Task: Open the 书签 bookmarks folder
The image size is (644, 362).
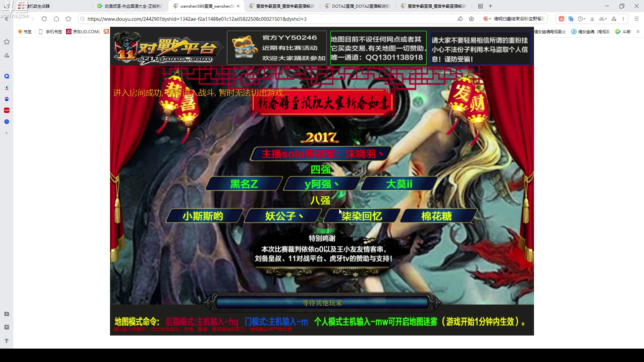Action: click(25, 32)
